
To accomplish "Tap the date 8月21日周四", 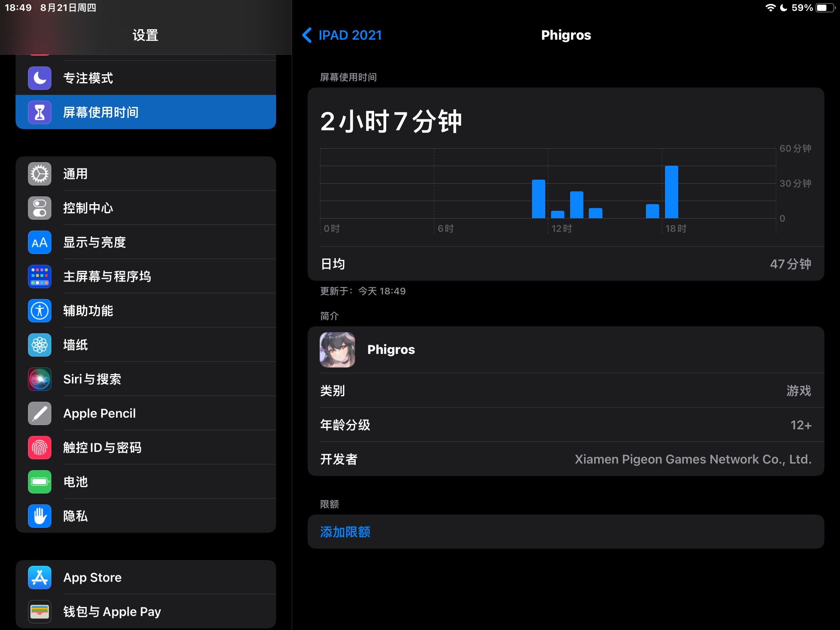I will (68, 8).
